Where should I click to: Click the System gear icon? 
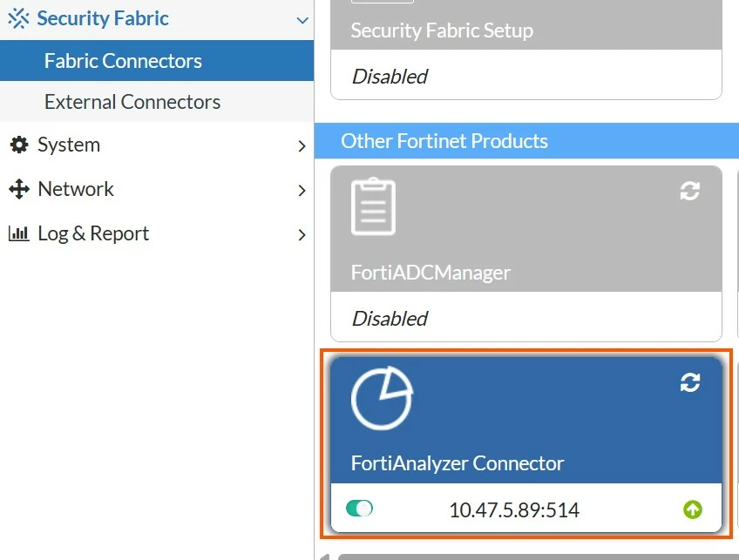coord(19,145)
